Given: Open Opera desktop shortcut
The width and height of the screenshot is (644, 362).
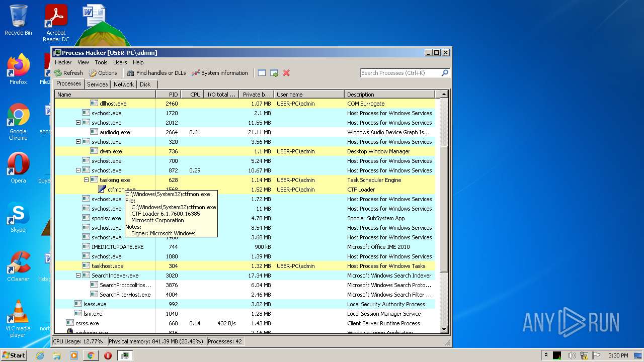Looking at the screenshot, I should point(18,167).
